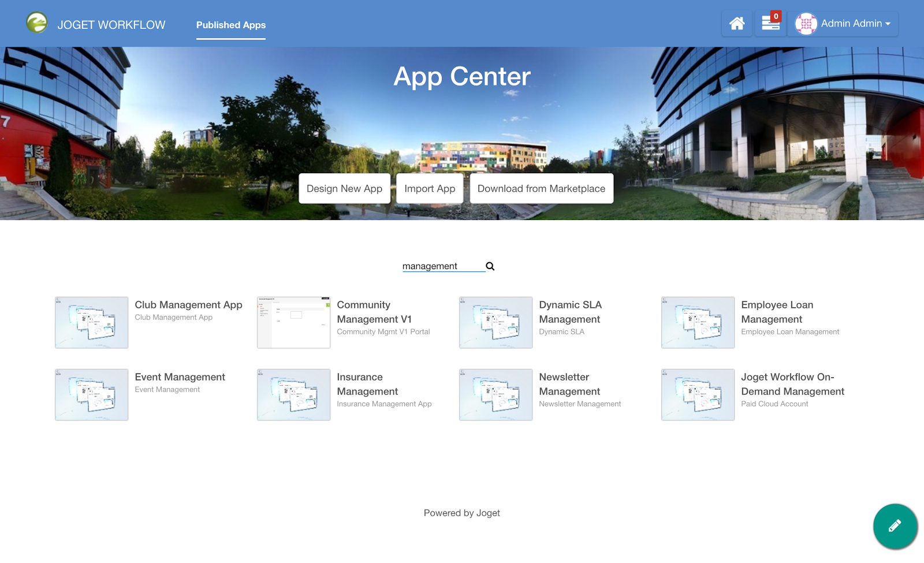The image size is (924, 563).
Task: Click the search magnifier icon
Action: click(490, 266)
